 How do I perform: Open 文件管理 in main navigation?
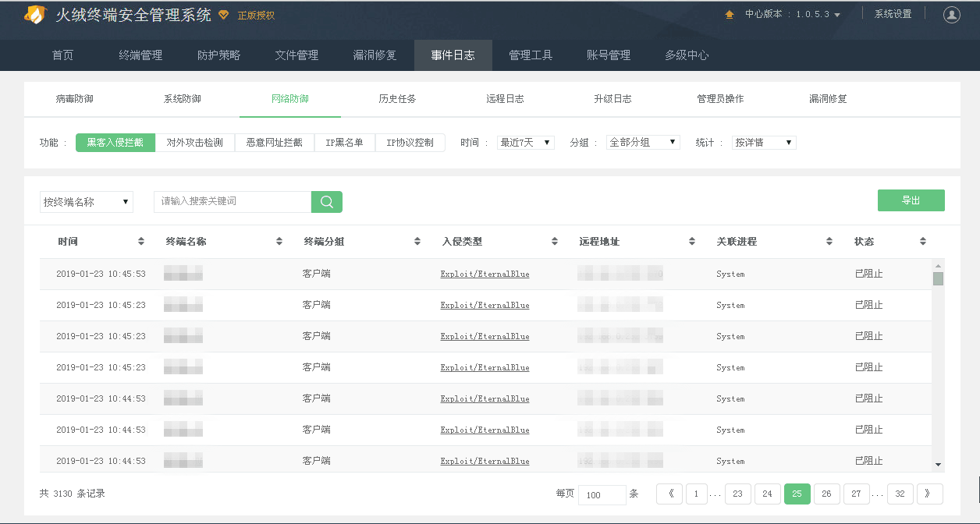coord(297,55)
